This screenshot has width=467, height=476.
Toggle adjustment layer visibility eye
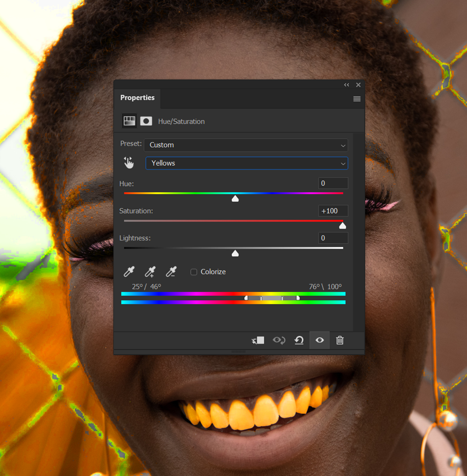pyautogui.click(x=319, y=341)
